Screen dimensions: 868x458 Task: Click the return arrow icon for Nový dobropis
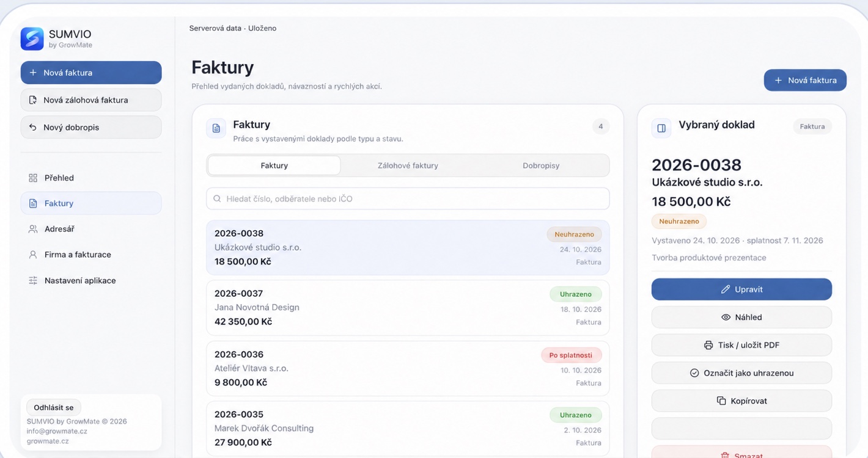click(33, 128)
